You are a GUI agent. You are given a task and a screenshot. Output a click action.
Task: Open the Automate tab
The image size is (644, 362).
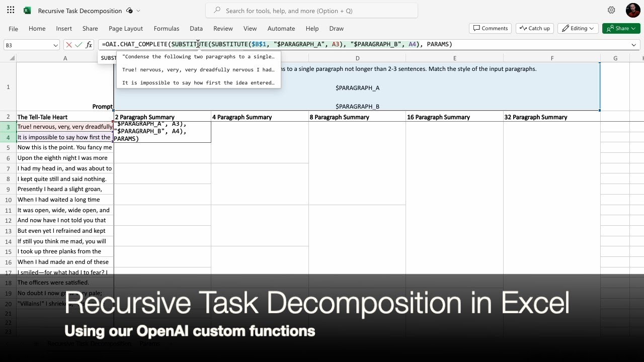(x=281, y=29)
